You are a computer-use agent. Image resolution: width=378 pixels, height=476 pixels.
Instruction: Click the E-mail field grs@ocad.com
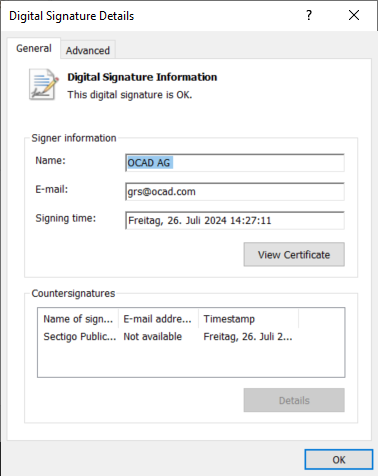(235, 192)
